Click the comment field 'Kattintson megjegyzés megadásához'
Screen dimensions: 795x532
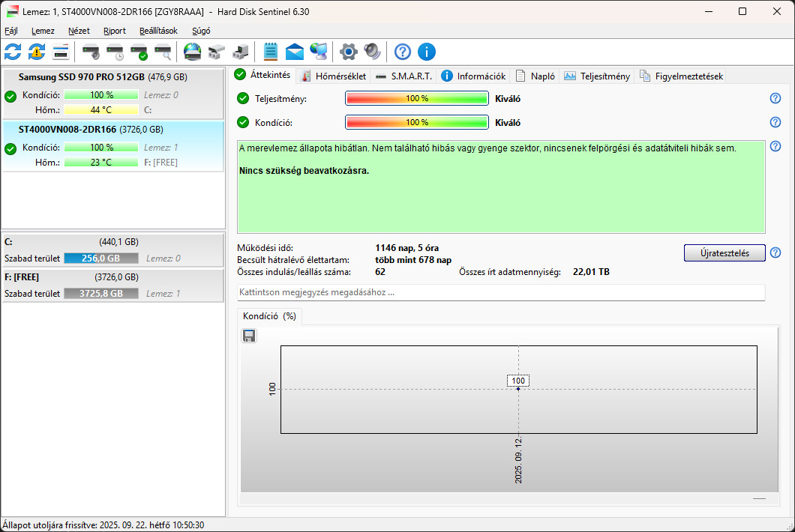point(501,292)
